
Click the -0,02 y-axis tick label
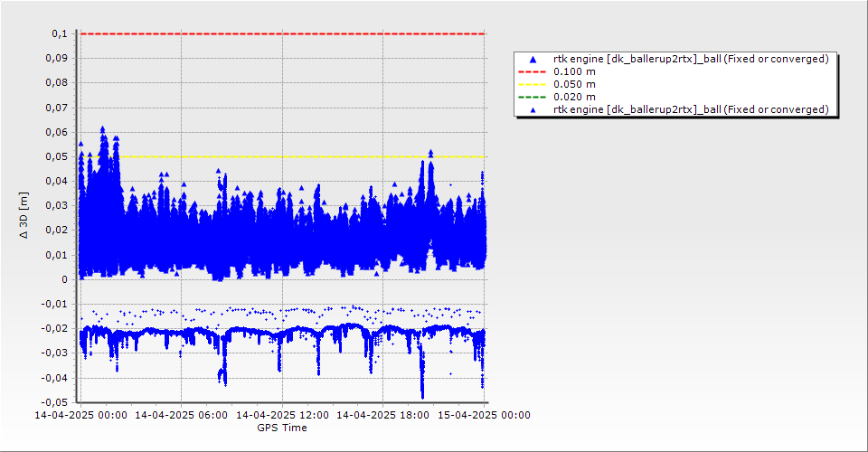point(55,328)
